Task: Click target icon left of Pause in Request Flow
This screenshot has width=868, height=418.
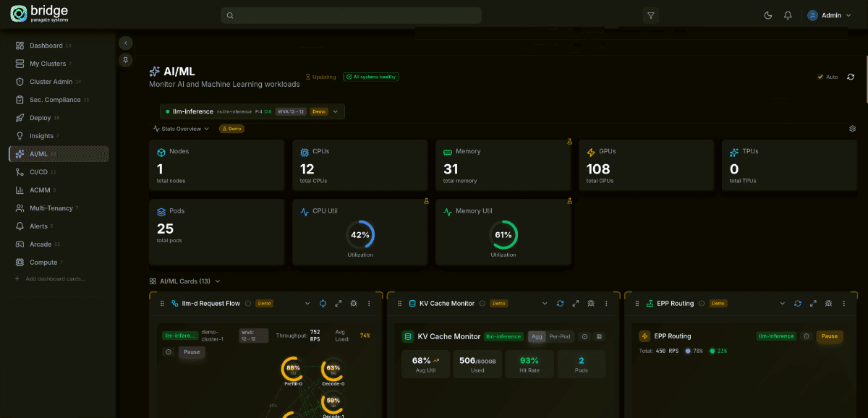Action: [168, 352]
